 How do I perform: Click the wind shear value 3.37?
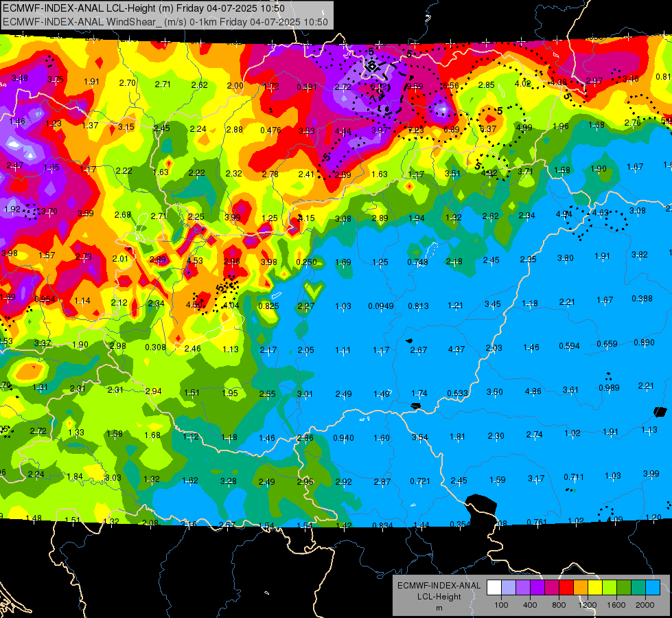[43, 343]
